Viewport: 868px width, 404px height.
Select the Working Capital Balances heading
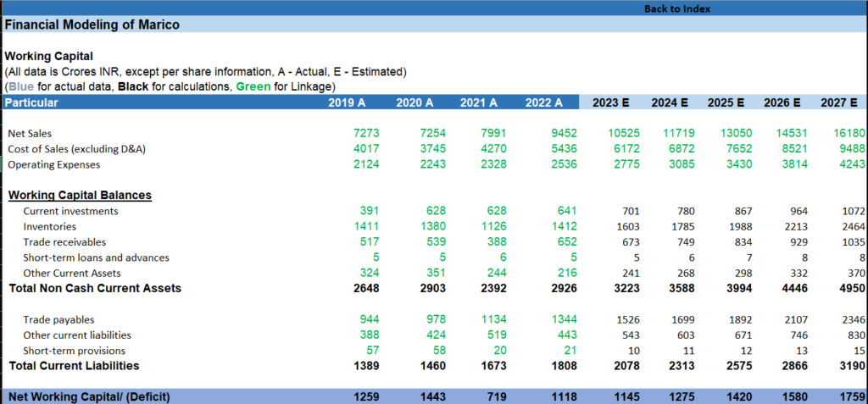pyautogui.click(x=80, y=196)
